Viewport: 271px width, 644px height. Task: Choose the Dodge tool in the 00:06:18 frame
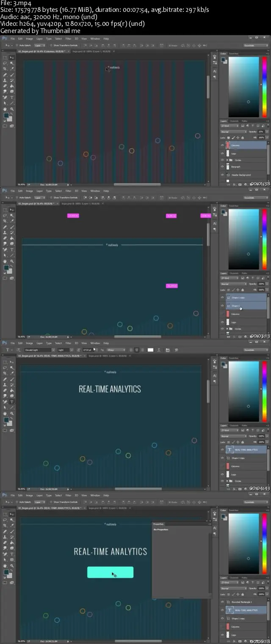point(12,548)
